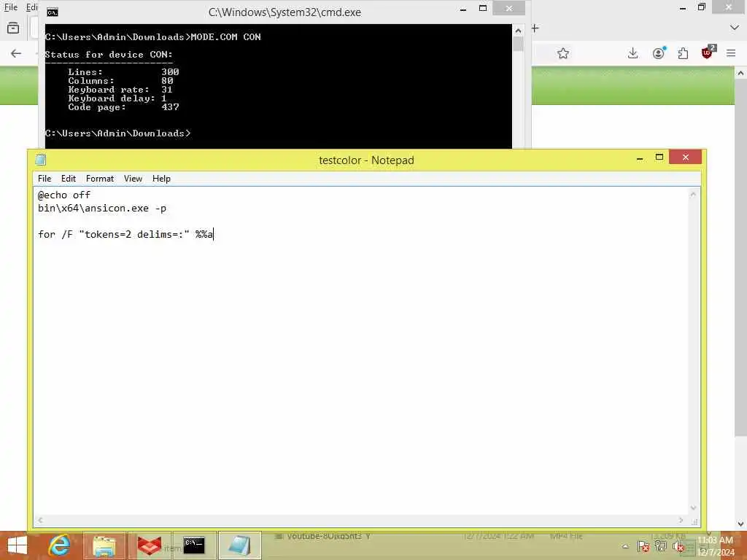Image resolution: width=747 pixels, height=560 pixels.
Task: Maximize the Notepad window
Action: tap(659, 157)
